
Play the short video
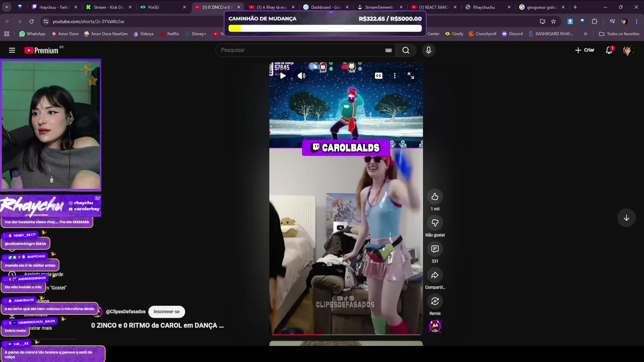click(x=283, y=76)
